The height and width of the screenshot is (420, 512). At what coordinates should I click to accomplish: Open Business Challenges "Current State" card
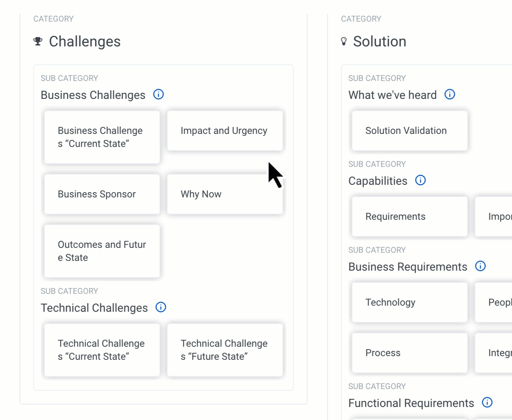pyautogui.click(x=102, y=137)
